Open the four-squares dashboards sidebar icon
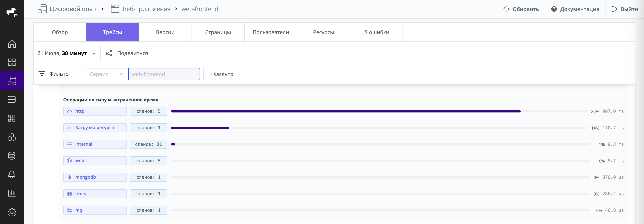Image resolution: width=644 pixels, height=224 pixels. [x=12, y=62]
